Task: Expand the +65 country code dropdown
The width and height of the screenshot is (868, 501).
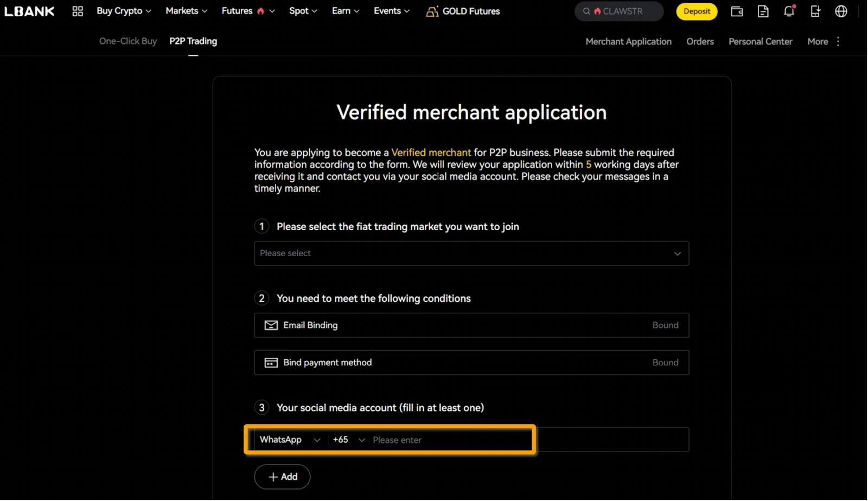Action: [349, 440]
